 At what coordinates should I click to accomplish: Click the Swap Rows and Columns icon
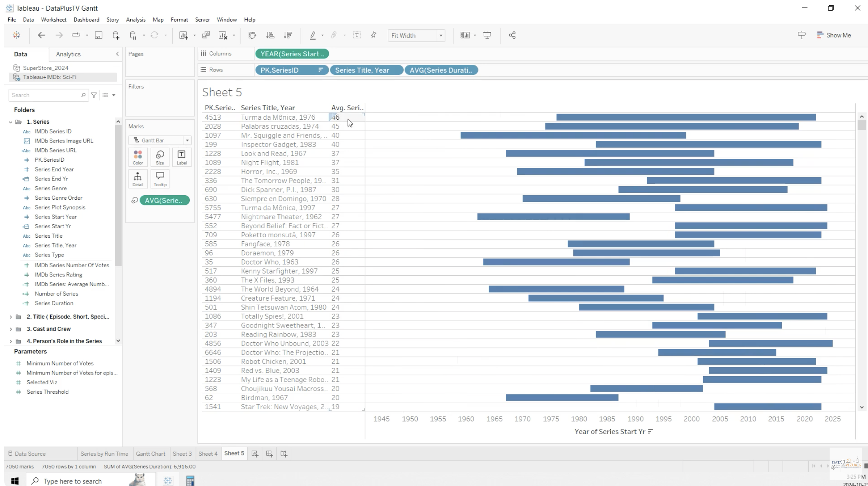(252, 36)
